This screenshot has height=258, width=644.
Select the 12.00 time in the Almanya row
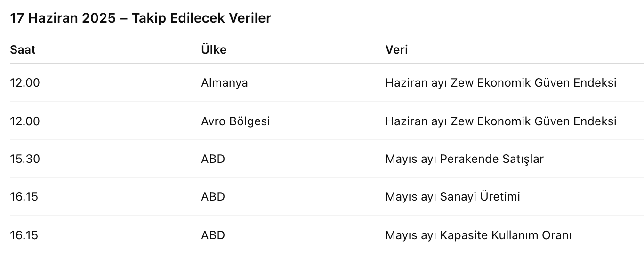(x=25, y=83)
